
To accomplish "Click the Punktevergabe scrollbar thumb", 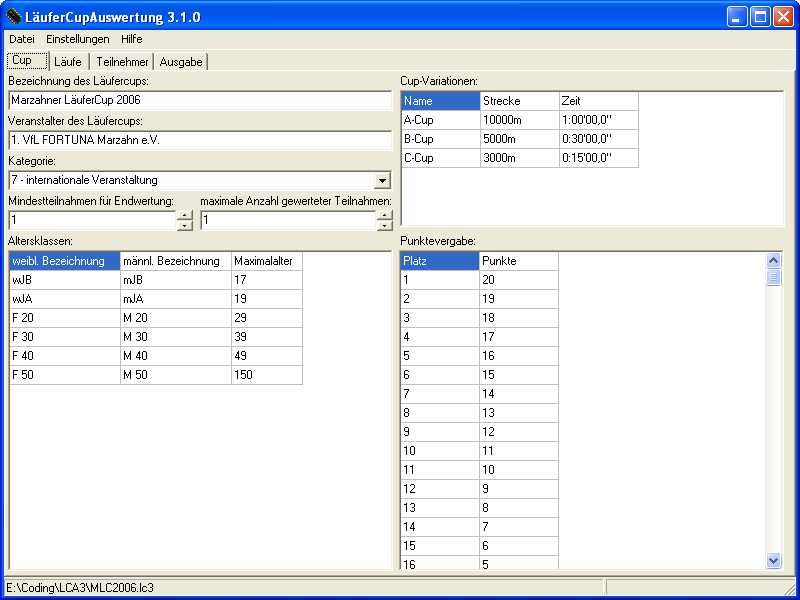I will pos(773,278).
